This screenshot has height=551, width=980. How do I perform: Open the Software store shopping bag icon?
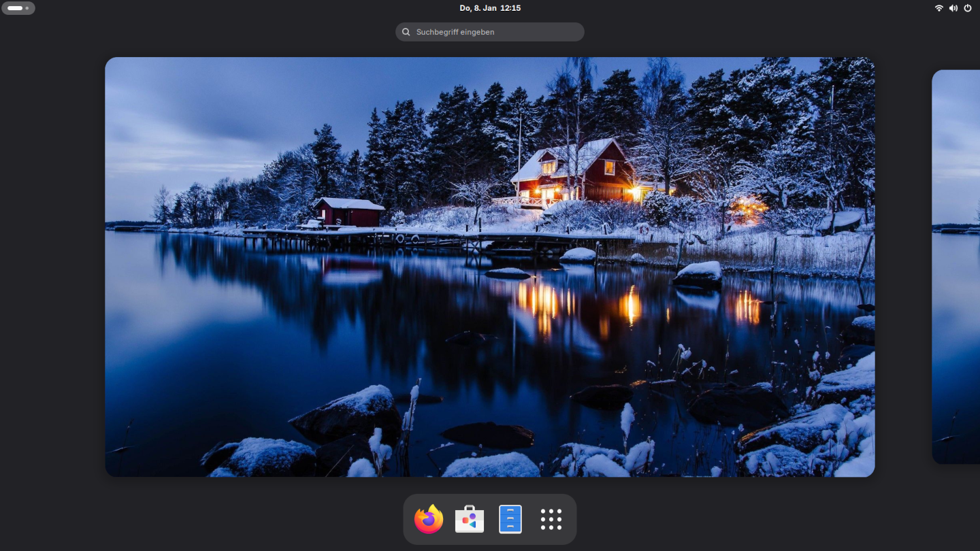[x=470, y=519]
